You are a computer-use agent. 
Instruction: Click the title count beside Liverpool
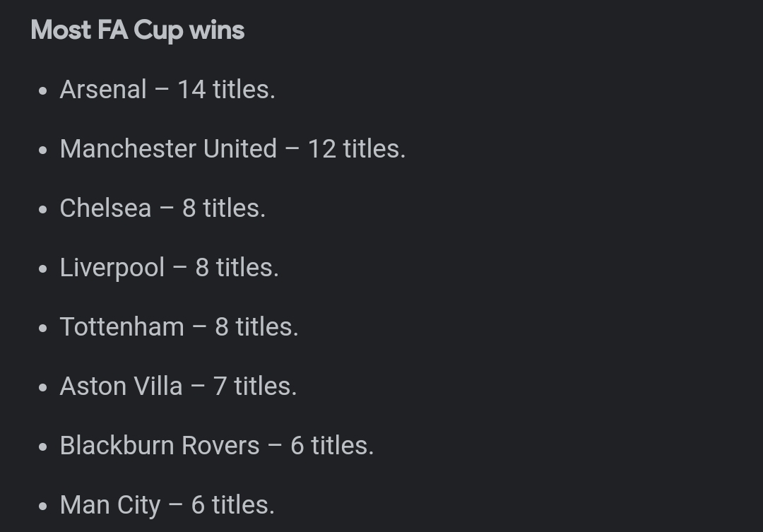(237, 268)
